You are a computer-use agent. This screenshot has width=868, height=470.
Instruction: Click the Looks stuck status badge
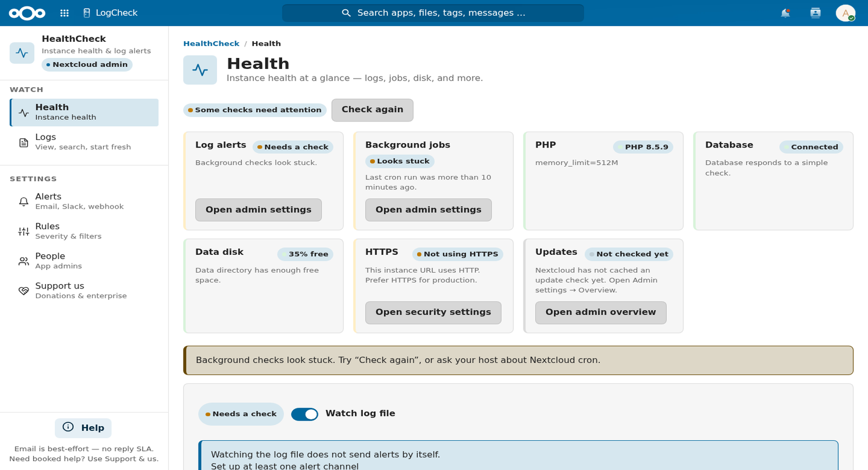400,161
